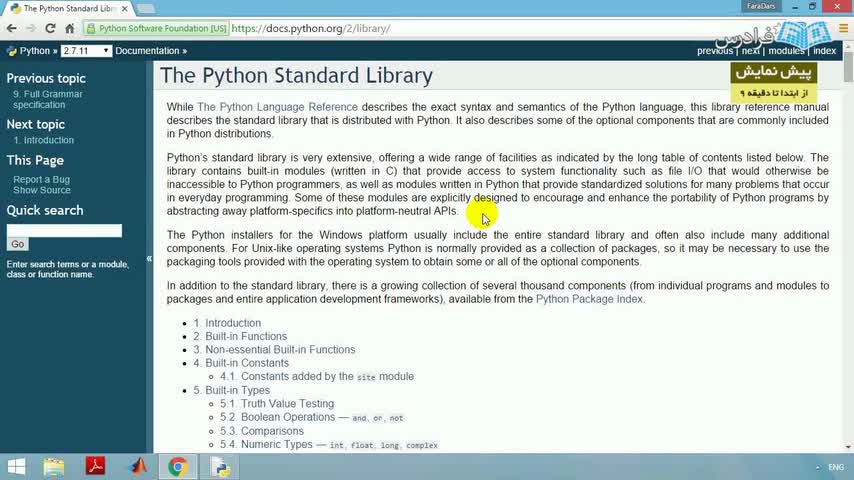
Task: Go to browser home icon
Action: click(70, 28)
